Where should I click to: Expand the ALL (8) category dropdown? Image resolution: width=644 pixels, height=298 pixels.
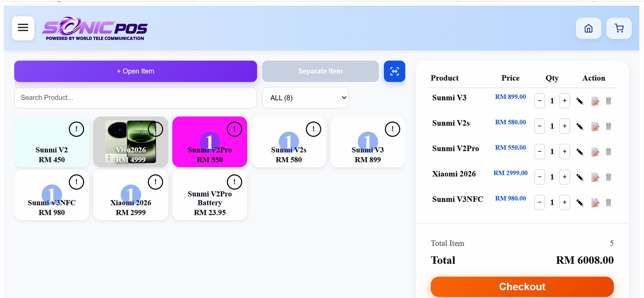click(x=305, y=98)
